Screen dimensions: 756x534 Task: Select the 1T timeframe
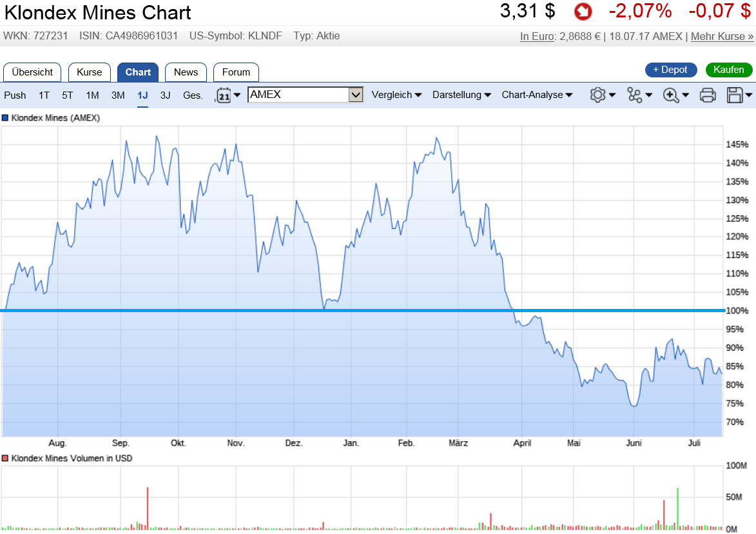click(x=44, y=95)
